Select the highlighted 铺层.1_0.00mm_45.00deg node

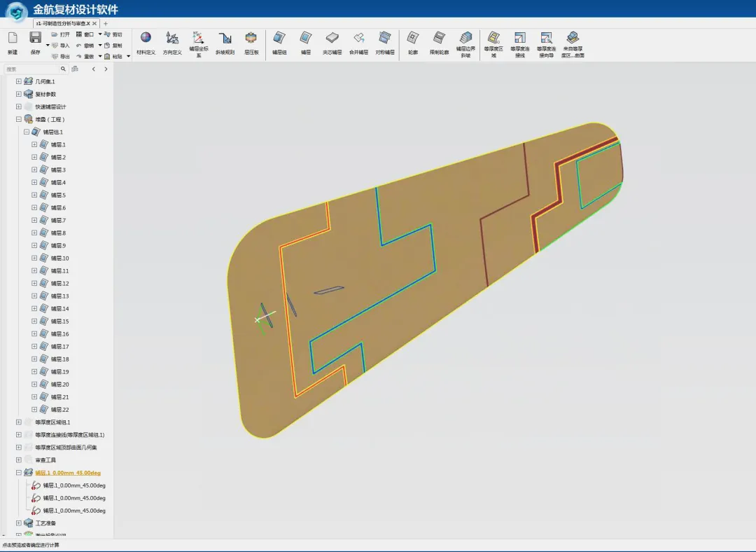coord(68,473)
